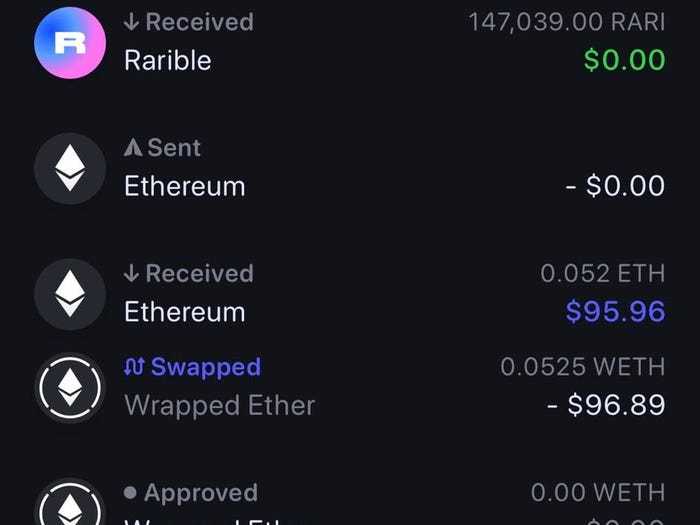Click the Ethereum icon in the Sent row
The image size is (700, 525).
(x=69, y=166)
